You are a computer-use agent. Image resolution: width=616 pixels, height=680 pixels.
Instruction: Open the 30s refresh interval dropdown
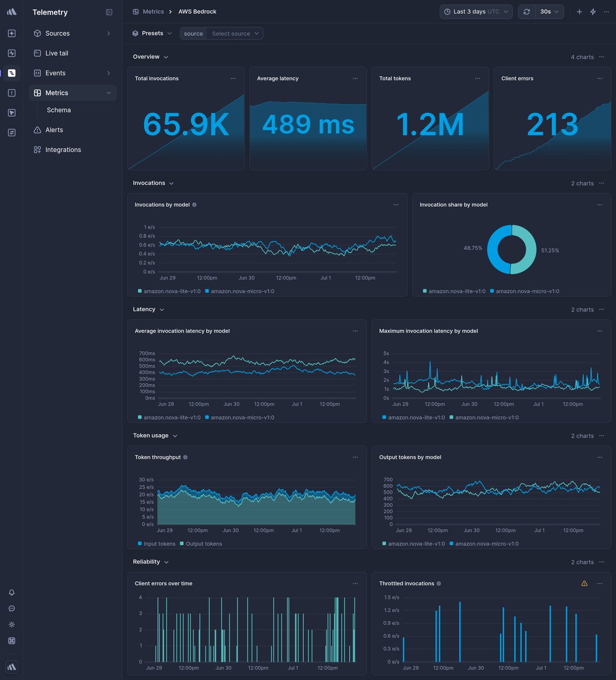pos(550,12)
